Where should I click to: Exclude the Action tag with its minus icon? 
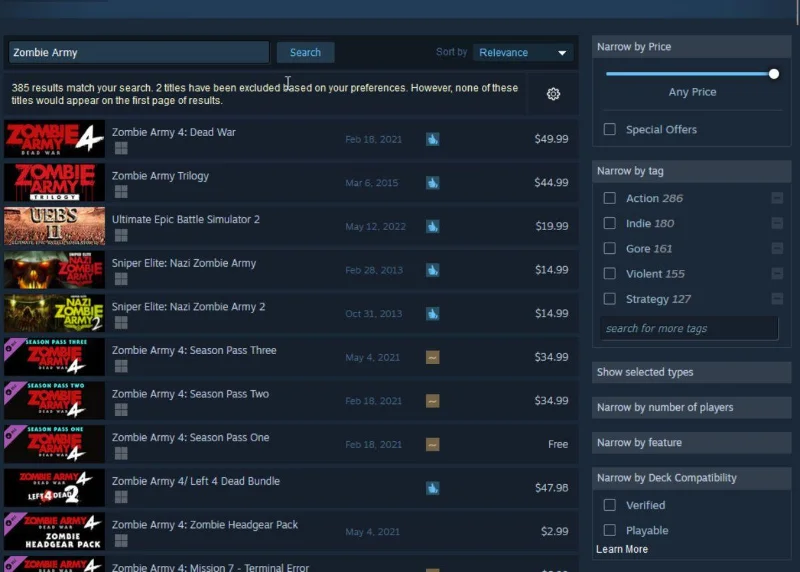(x=777, y=198)
